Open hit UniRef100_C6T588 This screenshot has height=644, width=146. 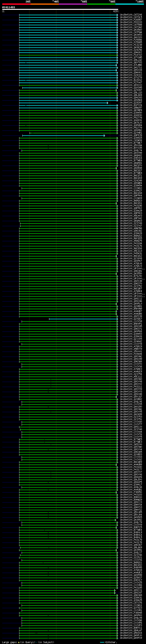pos(131,25)
